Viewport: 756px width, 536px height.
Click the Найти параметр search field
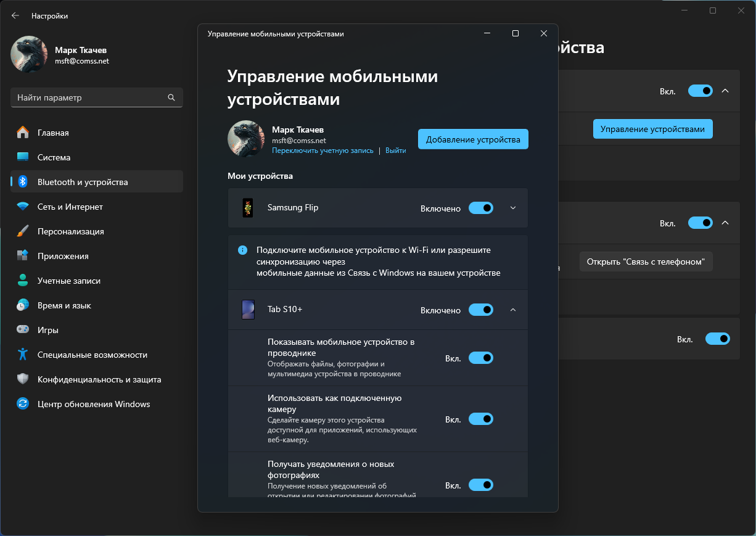[97, 97]
